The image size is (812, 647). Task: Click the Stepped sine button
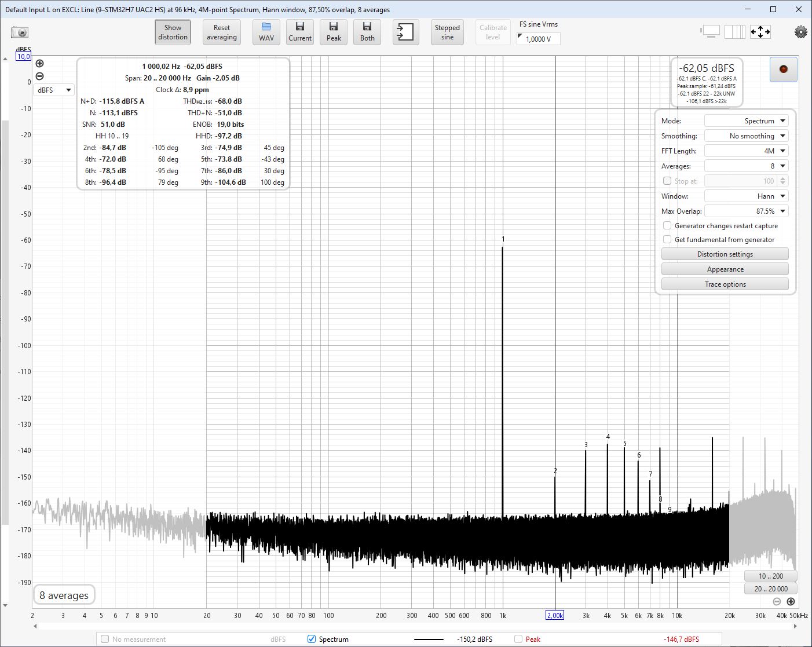click(x=447, y=32)
